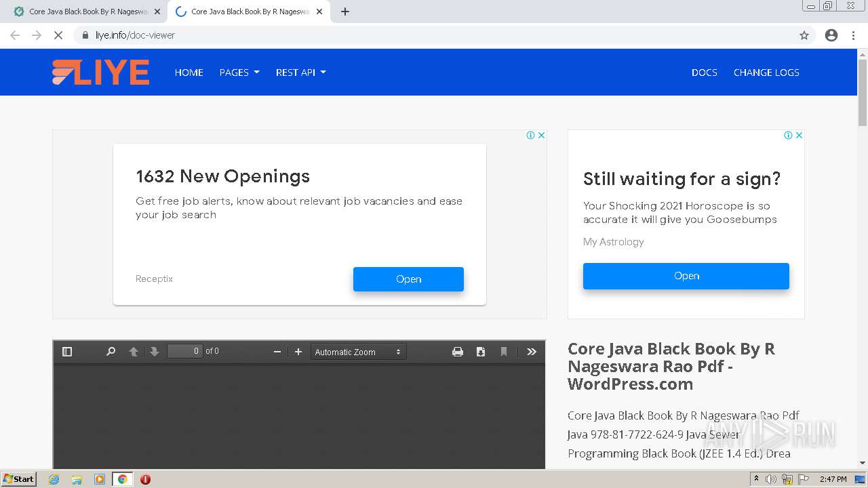Go to previous page in PDF viewer
The image size is (868, 488).
click(x=134, y=351)
